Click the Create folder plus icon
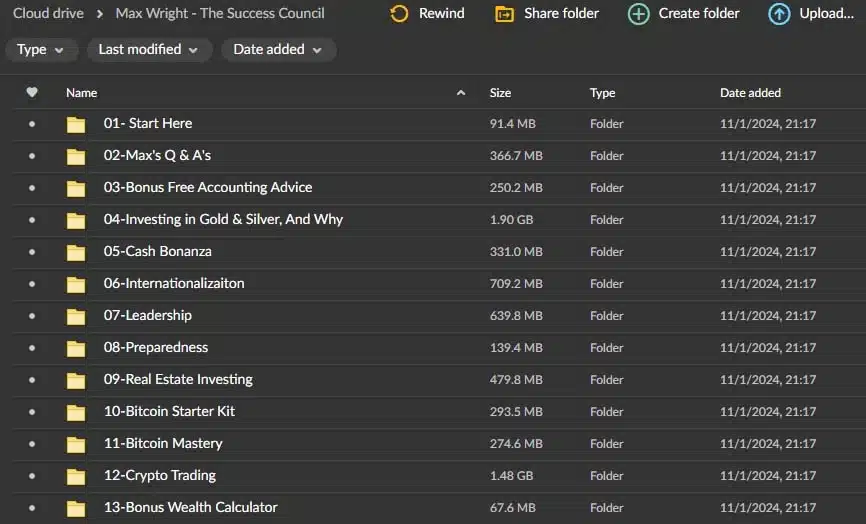This screenshot has height=524, width=866. [638, 14]
